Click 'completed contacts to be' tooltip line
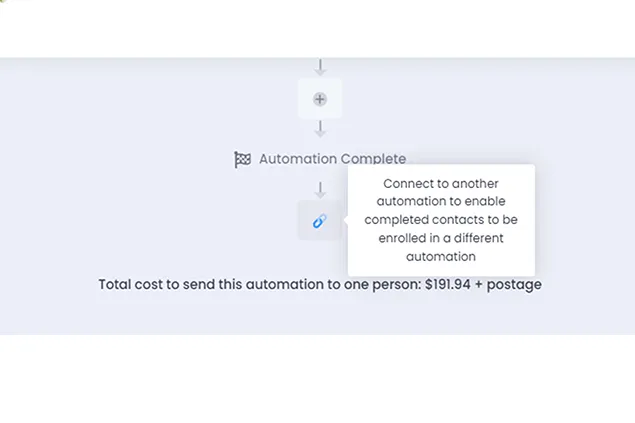Screen dimensions: 635x423 (441, 220)
